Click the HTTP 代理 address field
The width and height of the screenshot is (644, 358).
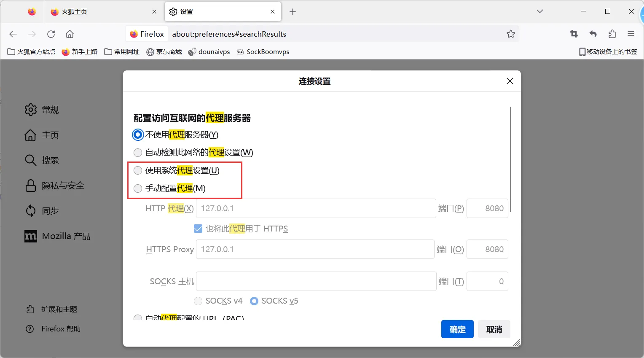(316, 208)
